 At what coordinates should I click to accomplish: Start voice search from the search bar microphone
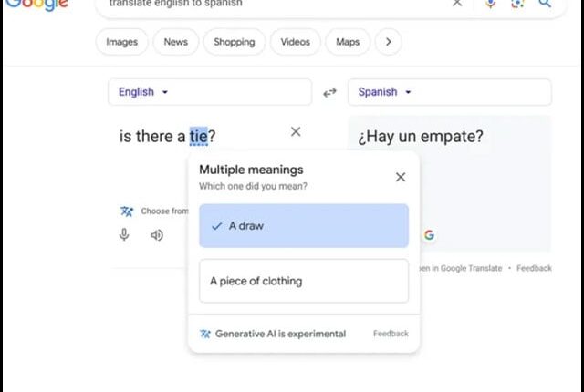[x=491, y=4]
